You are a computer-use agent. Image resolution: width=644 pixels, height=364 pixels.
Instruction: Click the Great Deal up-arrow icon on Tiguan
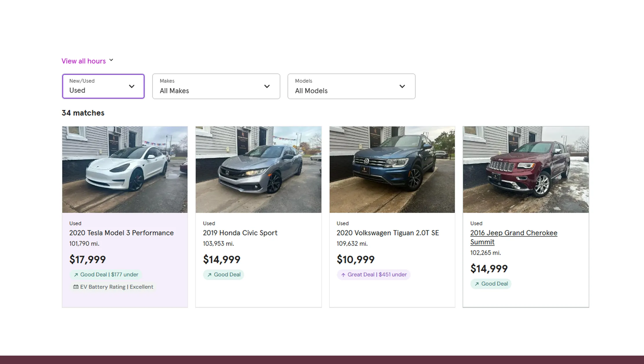click(343, 275)
